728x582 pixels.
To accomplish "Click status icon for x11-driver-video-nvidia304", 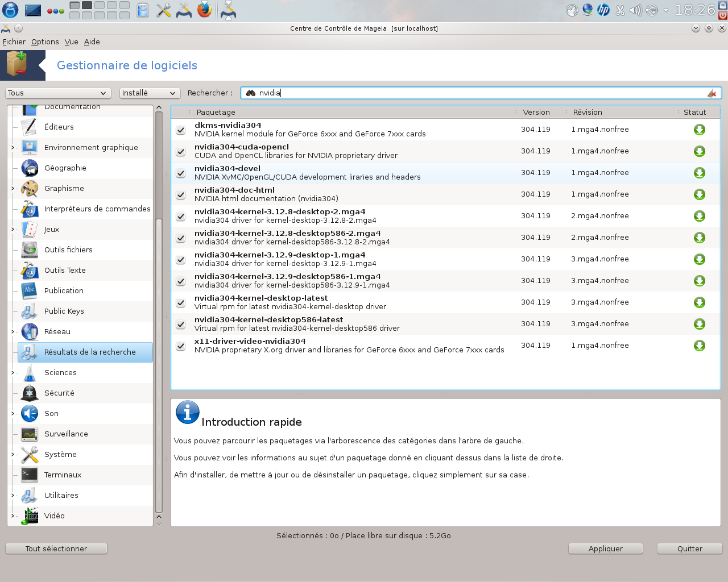I will coord(700,346).
